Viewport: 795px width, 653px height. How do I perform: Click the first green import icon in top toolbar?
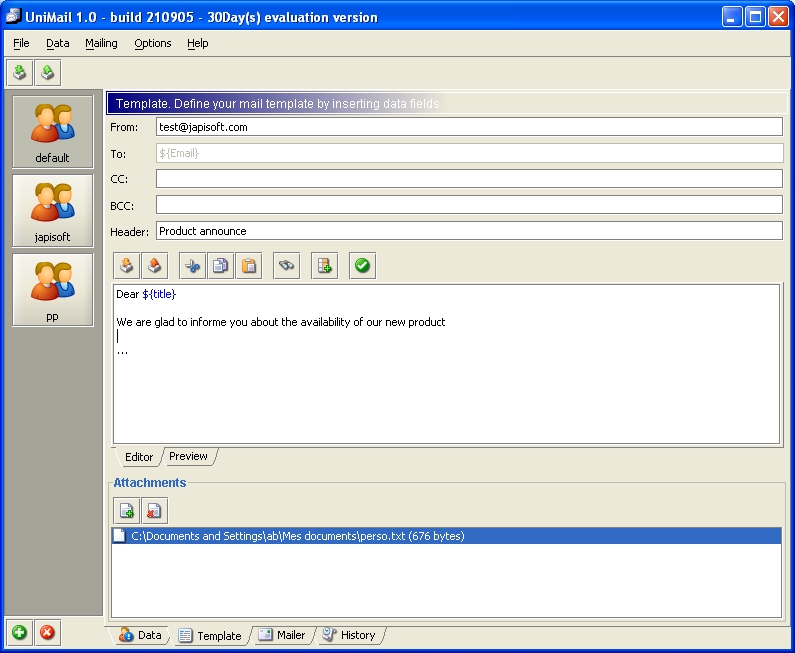pos(20,72)
